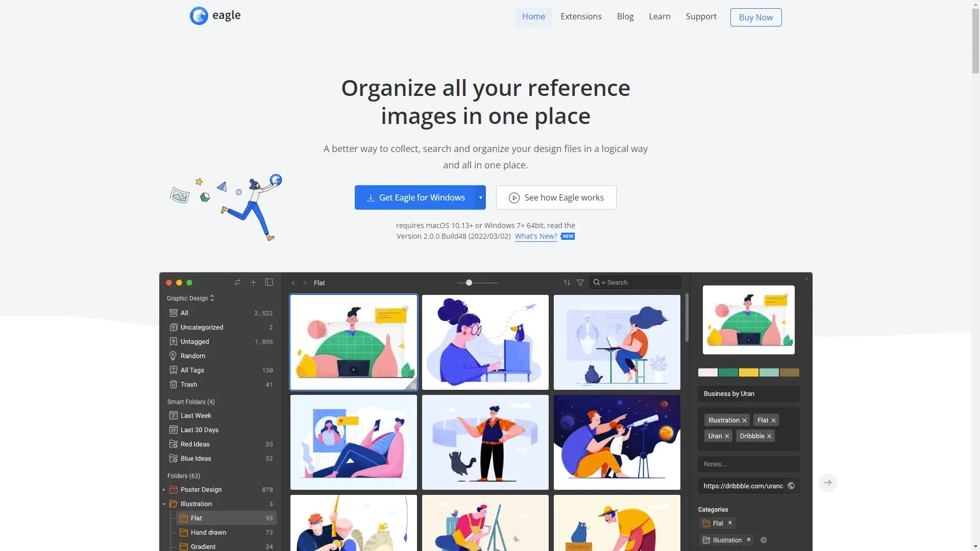980x551 pixels.
Task: Remove the Uran tag
Action: coord(727,437)
